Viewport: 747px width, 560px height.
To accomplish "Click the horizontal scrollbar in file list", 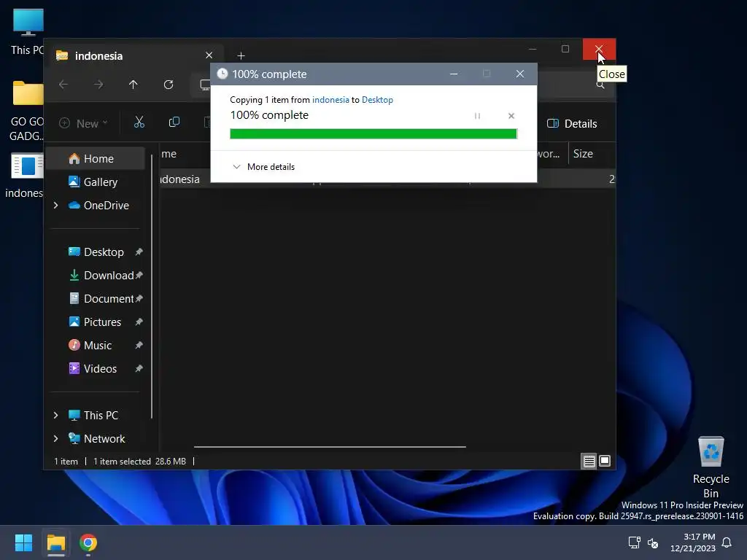I will 330,447.
